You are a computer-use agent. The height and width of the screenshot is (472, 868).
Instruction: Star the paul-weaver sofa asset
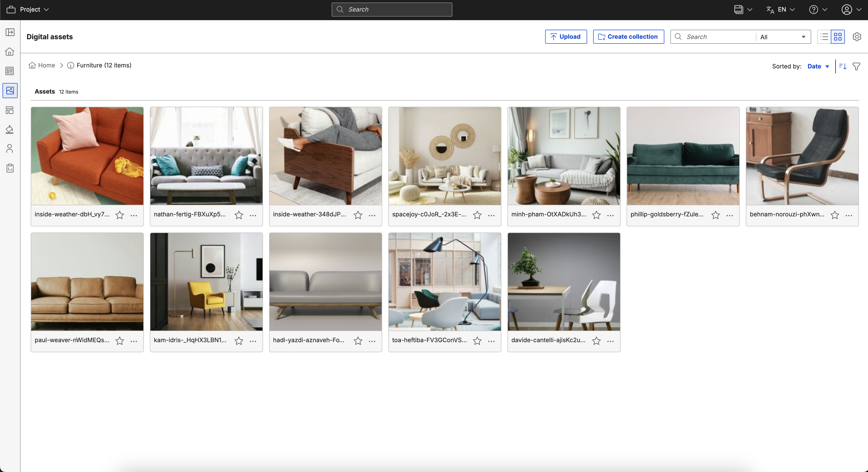tap(120, 341)
